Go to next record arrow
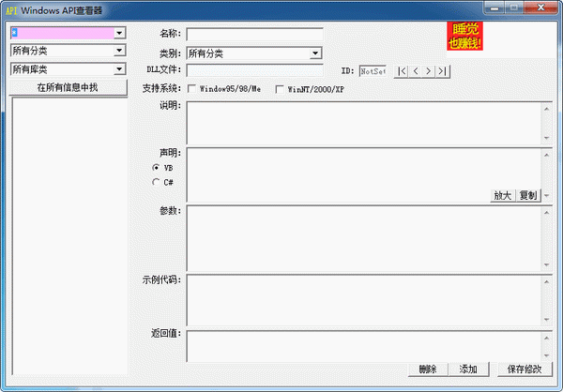Viewport: 563px width, 392px height. [429, 71]
